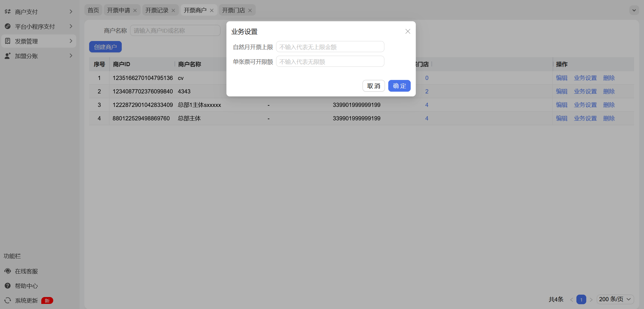Viewport: 644px width, 309px height.
Task: Click the 在线客服 headset icon
Action: pos(8,271)
